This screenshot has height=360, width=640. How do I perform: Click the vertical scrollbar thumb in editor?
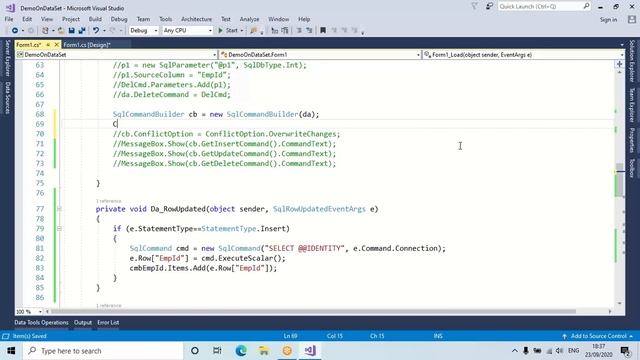[x=620, y=180]
